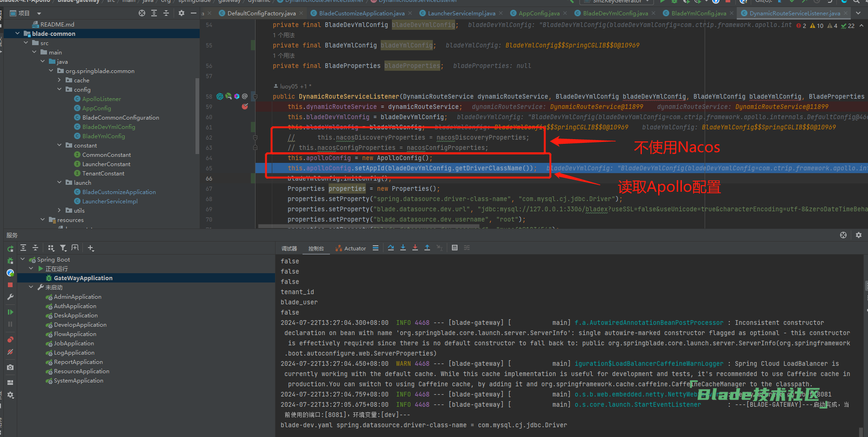
Task: Click Evaluate Expression calculator icon
Action: click(455, 248)
